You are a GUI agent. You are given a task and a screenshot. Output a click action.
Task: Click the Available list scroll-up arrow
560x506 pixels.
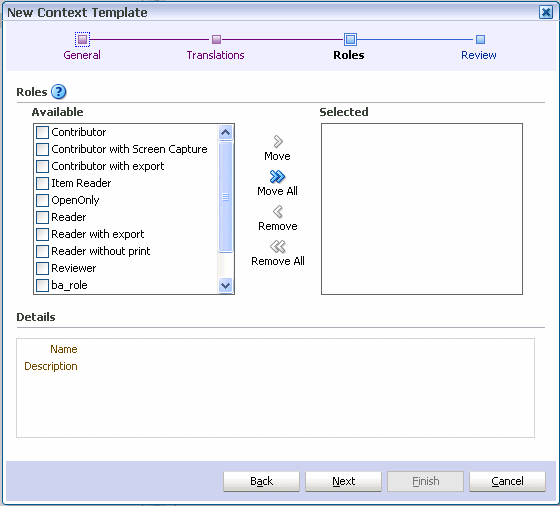tap(225, 133)
